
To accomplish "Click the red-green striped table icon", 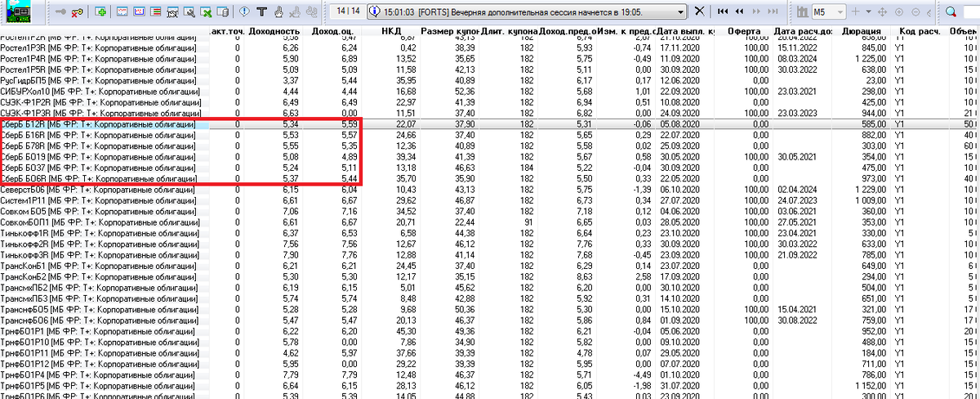I will coord(155,12).
